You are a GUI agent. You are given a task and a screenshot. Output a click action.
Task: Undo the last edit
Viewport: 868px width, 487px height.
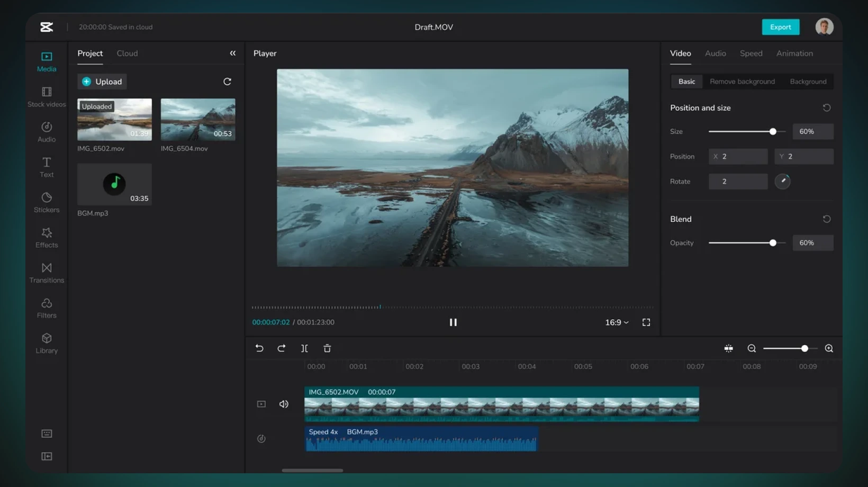point(259,348)
